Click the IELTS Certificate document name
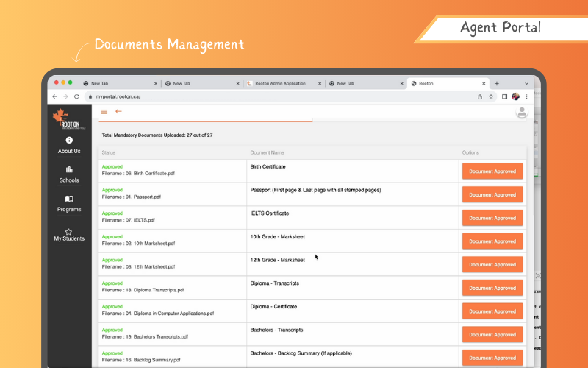This screenshot has height=368, width=588. pyautogui.click(x=270, y=213)
